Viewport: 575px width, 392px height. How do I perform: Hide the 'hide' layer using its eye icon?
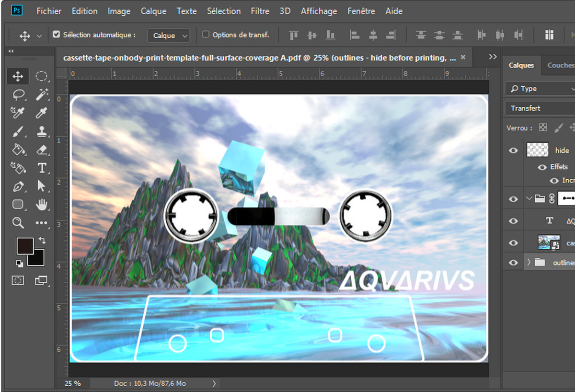click(514, 150)
